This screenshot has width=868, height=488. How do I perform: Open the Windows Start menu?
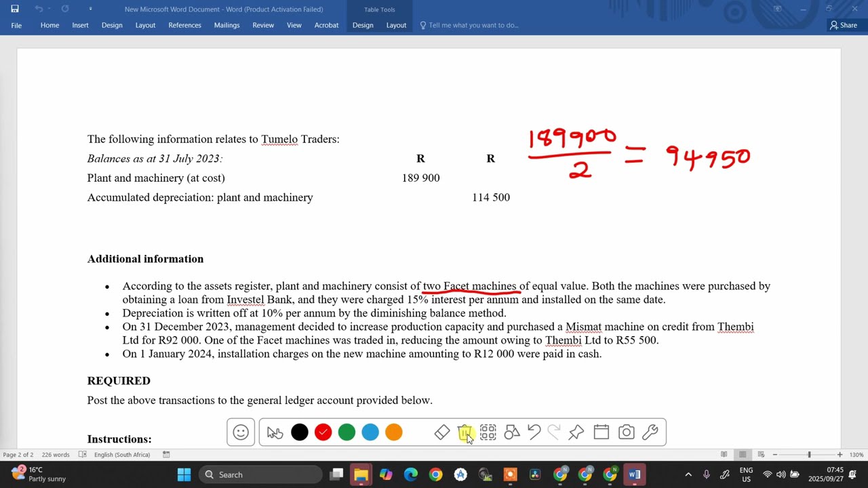(x=184, y=474)
